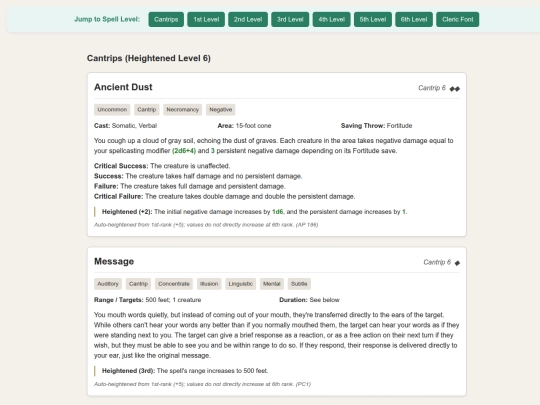
Task: Click the two-action icon on Ancient Dust
Action: coord(455,89)
